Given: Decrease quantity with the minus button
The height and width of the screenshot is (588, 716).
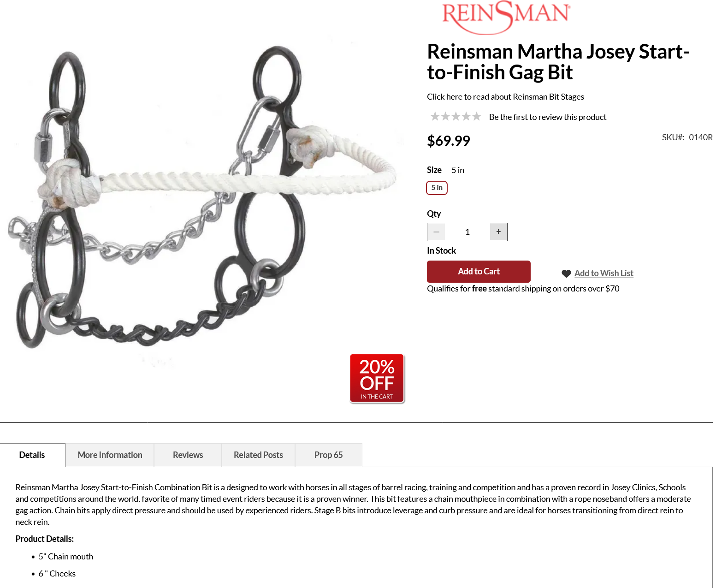Looking at the screenshot, I should click(x=436, y=232).
